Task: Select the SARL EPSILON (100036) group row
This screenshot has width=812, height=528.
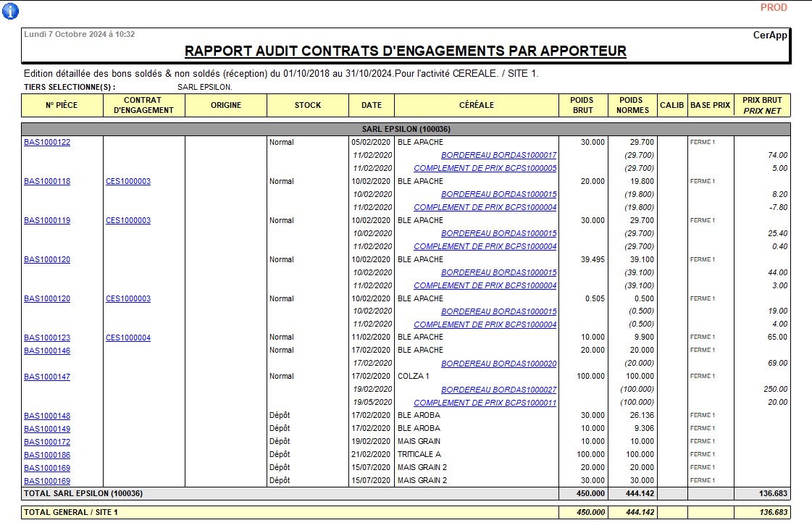Action: pos(406,129)
